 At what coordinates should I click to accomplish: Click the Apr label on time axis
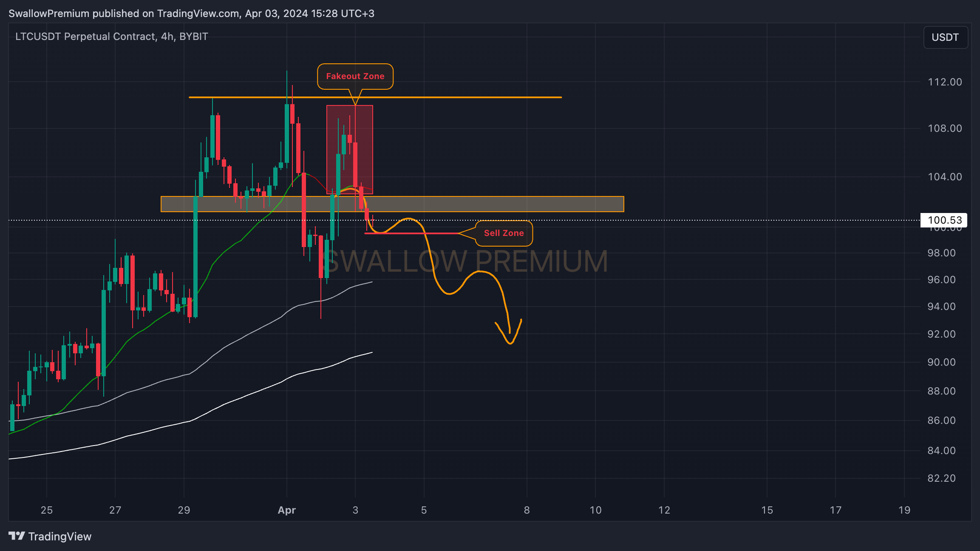pyautogui.click(x=287, y=510)
